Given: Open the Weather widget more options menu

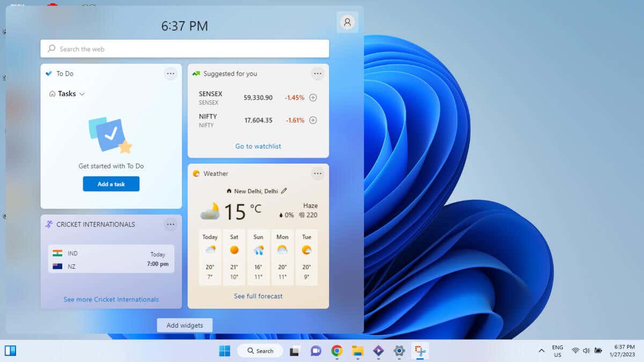Looking at the screenshot, I should pyautogui.click(x=318, y=174).
